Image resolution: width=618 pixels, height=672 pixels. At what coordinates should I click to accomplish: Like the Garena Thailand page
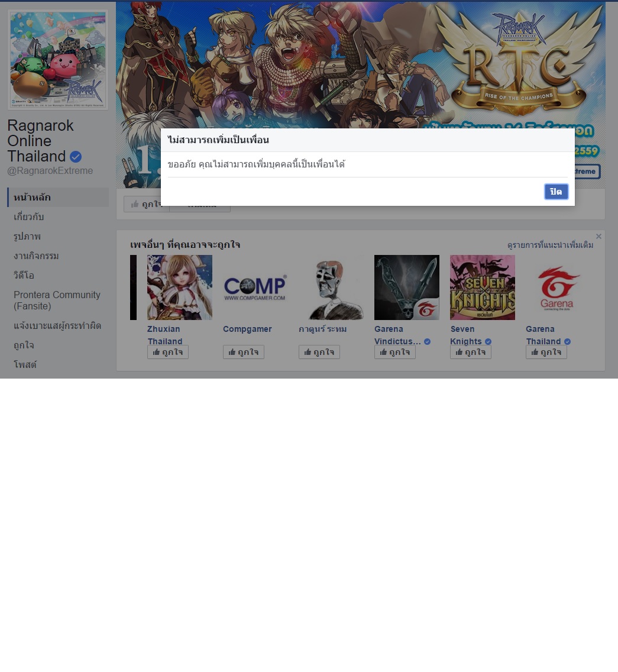[x=546, y=353]
